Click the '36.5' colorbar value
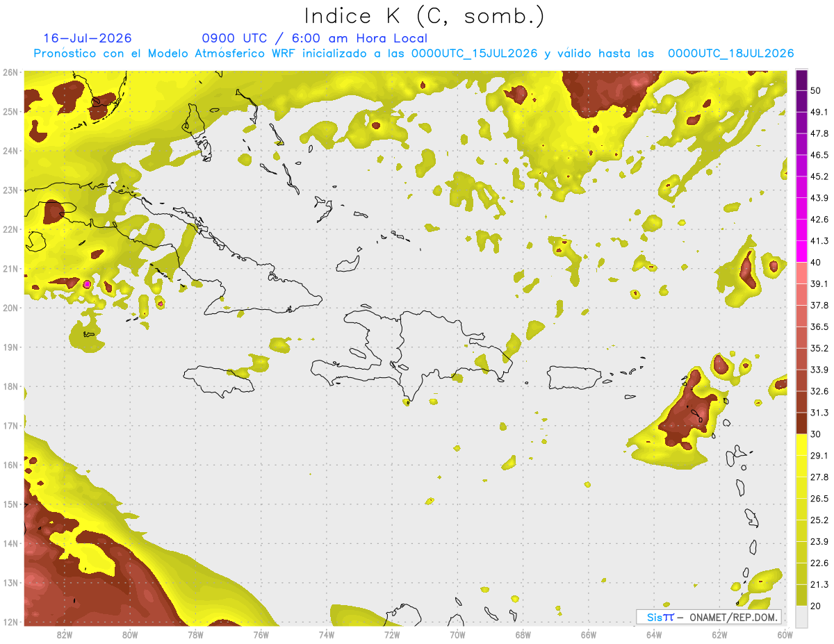Image resolution: width=834 pixels, height=644 pixels. coord(819,327)
